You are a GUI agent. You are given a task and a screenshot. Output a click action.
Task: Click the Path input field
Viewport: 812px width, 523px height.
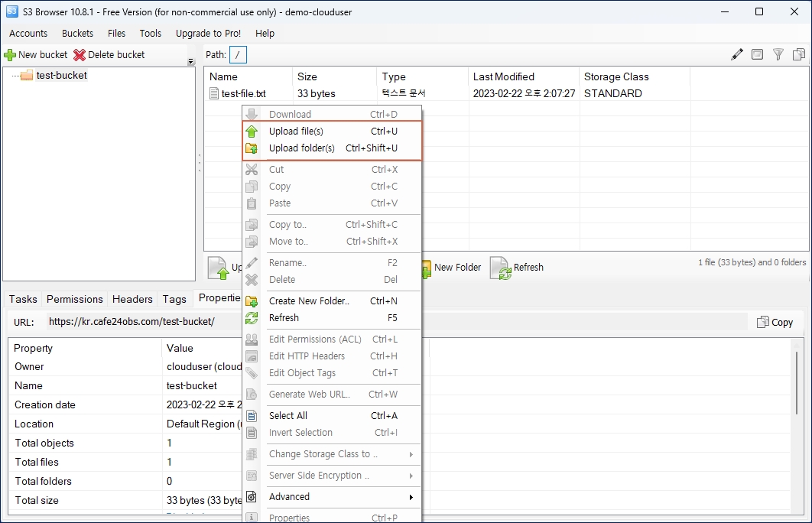point(239,55)
